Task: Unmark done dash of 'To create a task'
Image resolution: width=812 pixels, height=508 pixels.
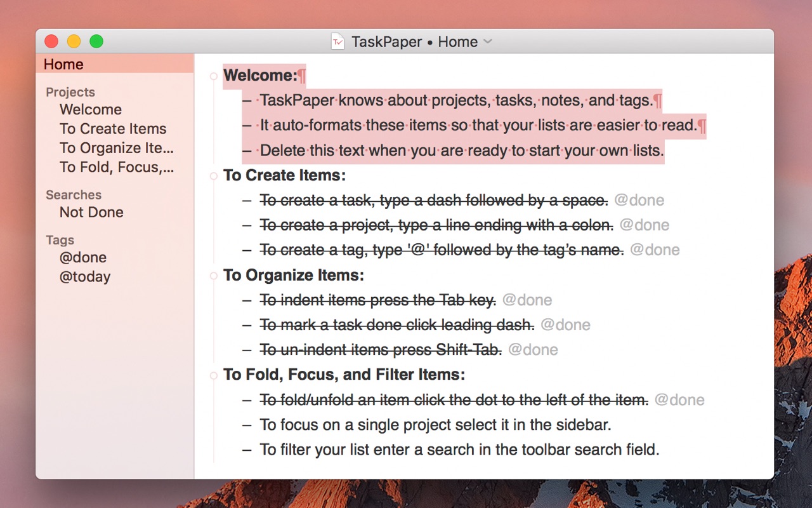Action: pyautogui.click(x=247, y=200)
